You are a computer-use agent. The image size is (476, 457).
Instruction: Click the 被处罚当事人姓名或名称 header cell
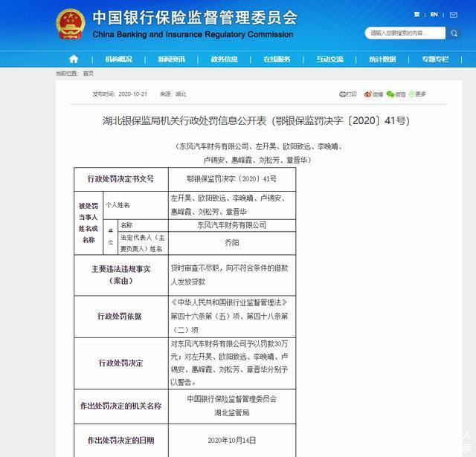pos(89,223)
